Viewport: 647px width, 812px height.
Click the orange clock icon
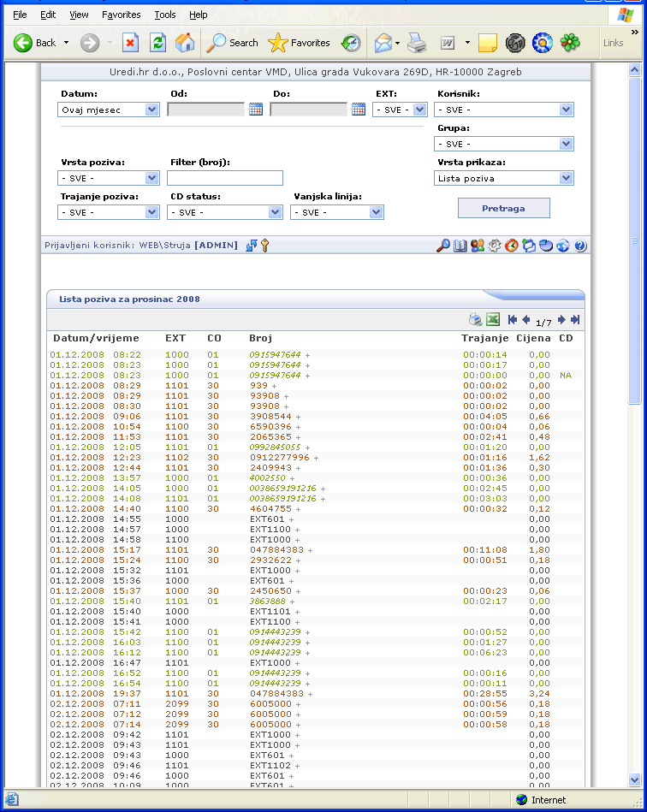coord(511,246)
